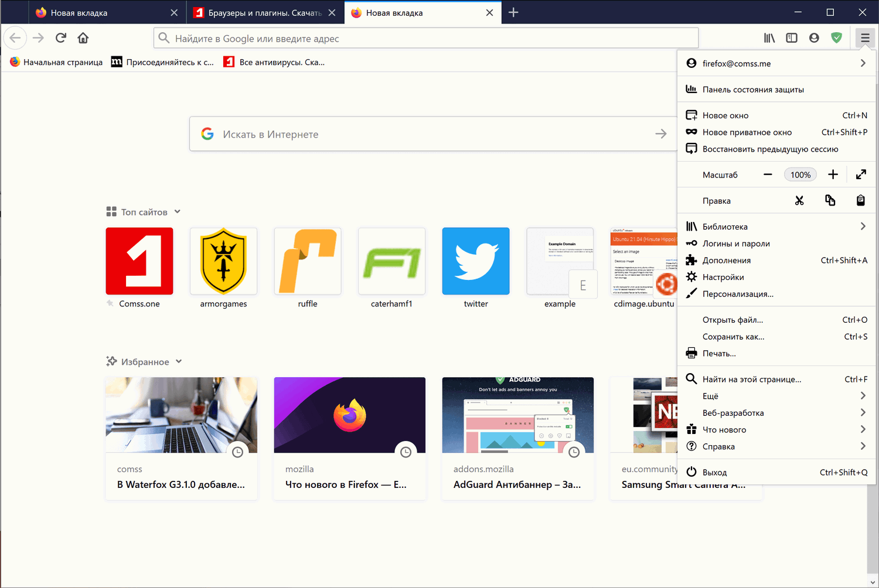879x588 pixels.
Task: Reset zoom by clicking 100% label
Action: click(800, 175)
